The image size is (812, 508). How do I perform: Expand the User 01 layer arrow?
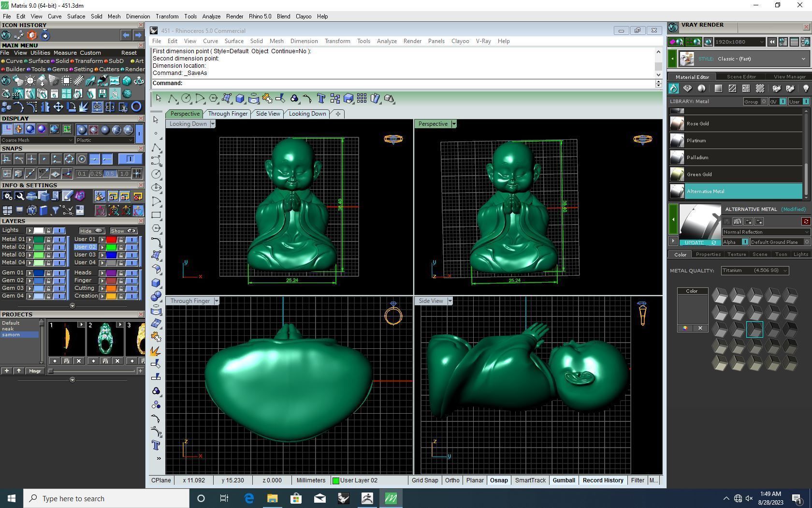102,239
